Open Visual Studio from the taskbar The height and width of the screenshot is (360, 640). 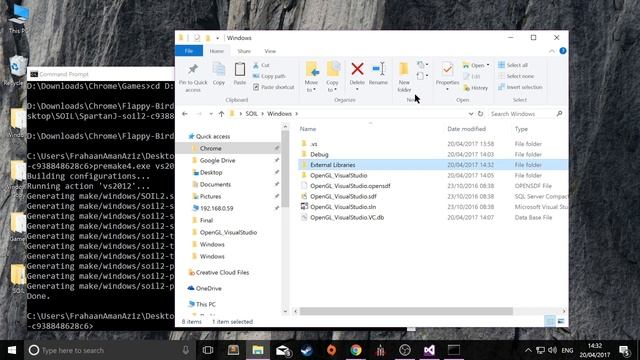pos(429,350)
